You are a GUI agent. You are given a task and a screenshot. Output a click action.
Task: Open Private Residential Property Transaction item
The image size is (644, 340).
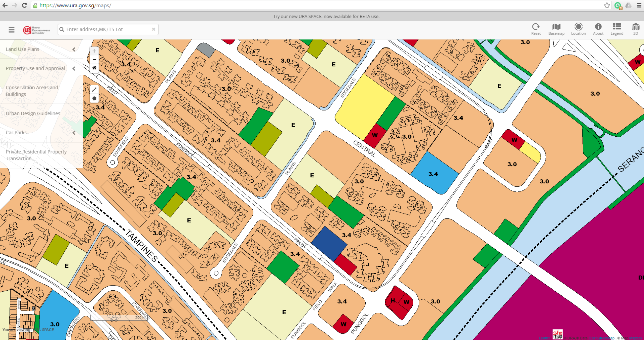pyautogui.click(x=36, y=155)
